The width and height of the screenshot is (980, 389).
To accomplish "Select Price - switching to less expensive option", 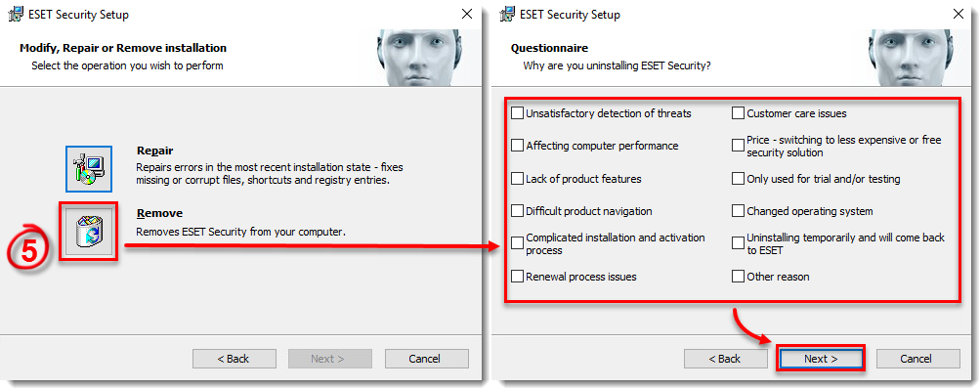I will (738, 146).
